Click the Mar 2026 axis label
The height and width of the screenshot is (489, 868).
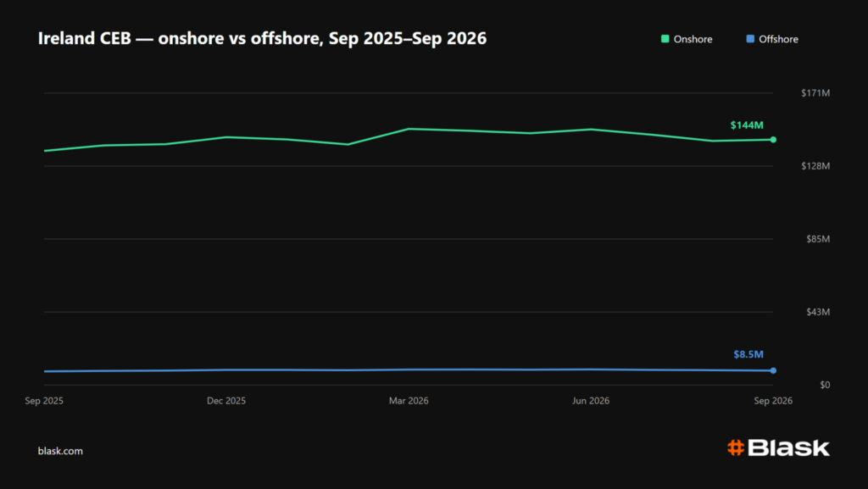click(x=409, y=401)
